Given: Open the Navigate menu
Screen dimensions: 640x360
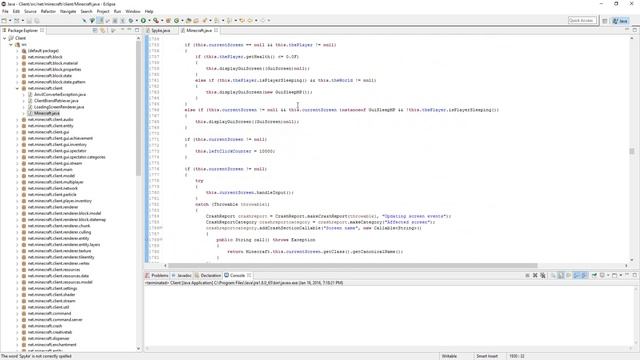Looking at the screenshot, I should [x=68, y=11].
